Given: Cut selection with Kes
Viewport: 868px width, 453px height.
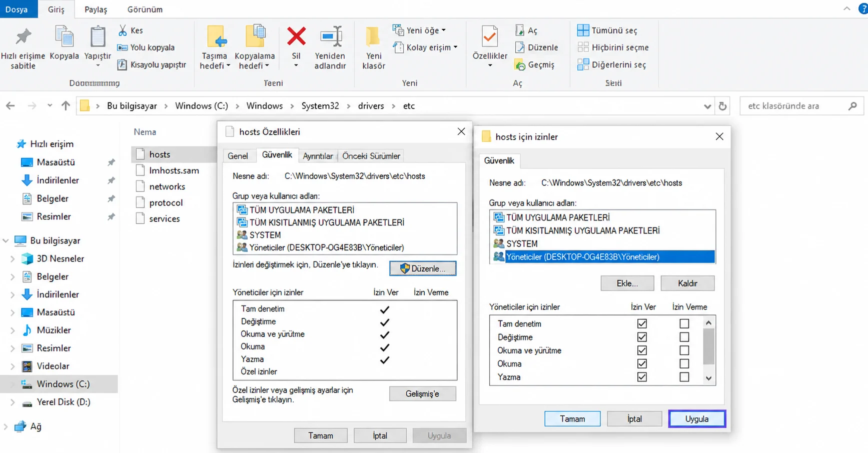Looking at the screenshot, I should pyautogui.click(x=131, y=30).
